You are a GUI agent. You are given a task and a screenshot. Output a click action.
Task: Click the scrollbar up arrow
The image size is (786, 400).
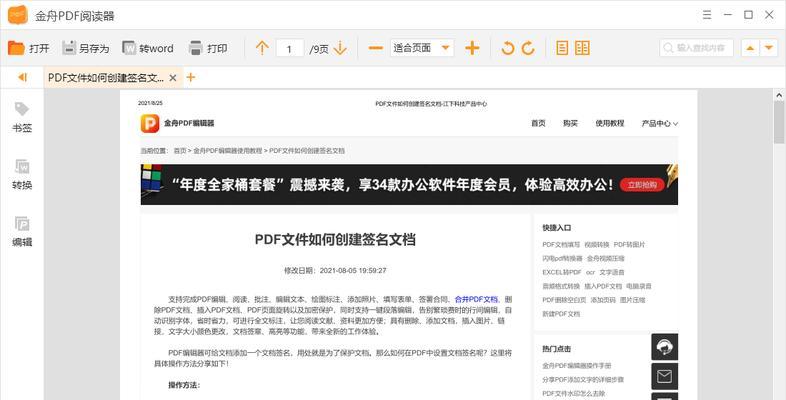coord(779,95)
